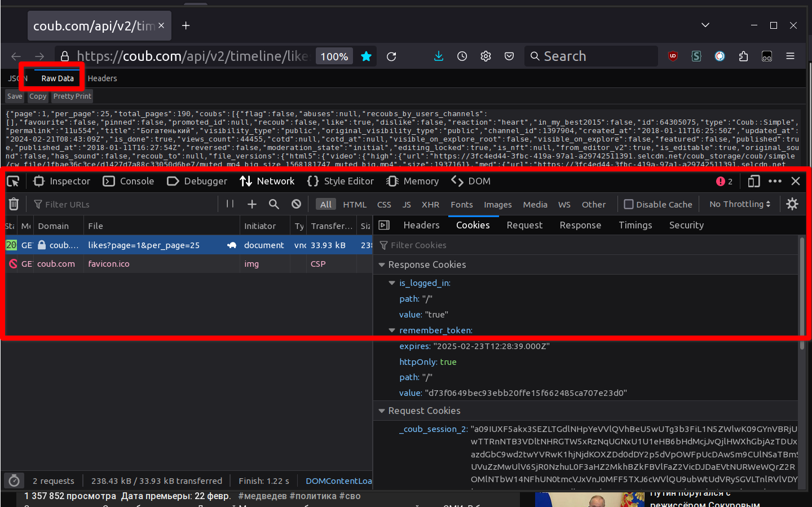Go back to the previous page
Screen dimensions: 812x507
point(16,56)
